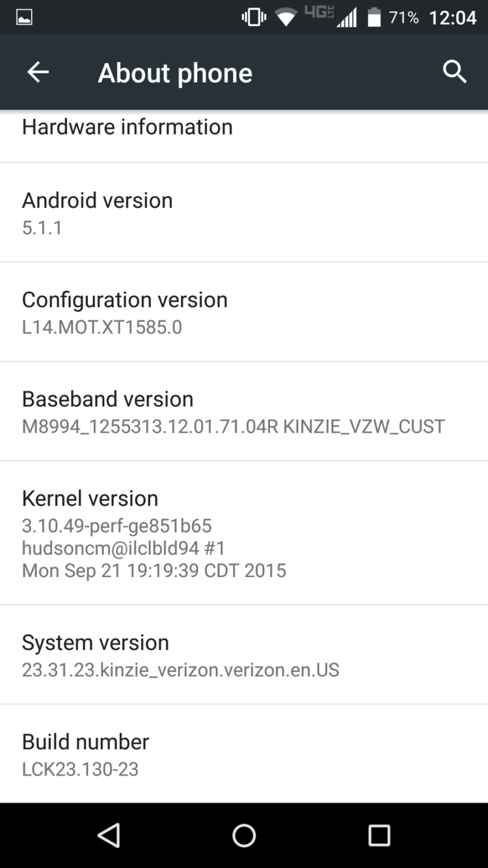Tap the back arrow in header

38,72
